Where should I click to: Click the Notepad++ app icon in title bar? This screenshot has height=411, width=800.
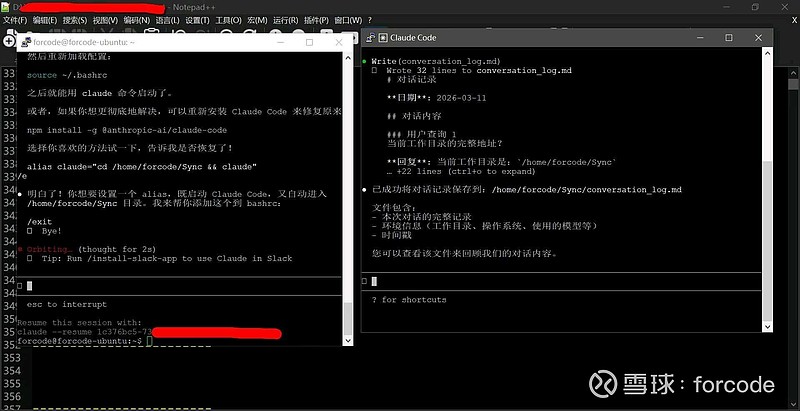point(6,7)
